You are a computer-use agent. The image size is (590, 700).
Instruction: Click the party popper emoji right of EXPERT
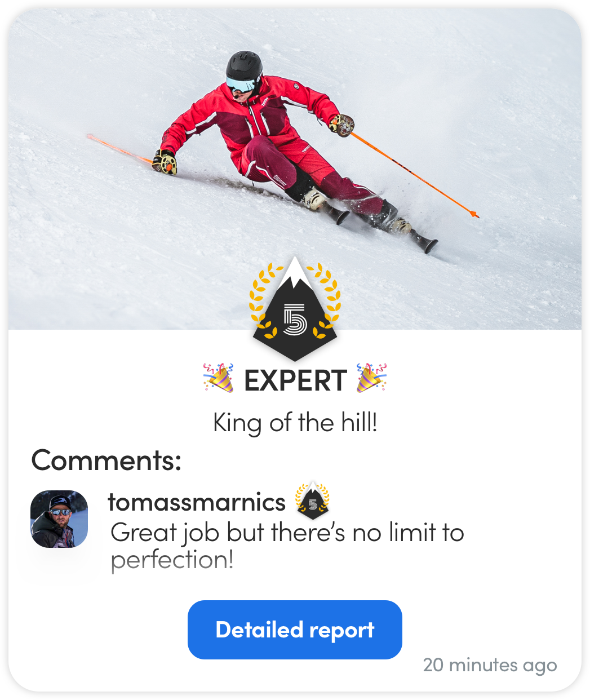pos(371,378)
